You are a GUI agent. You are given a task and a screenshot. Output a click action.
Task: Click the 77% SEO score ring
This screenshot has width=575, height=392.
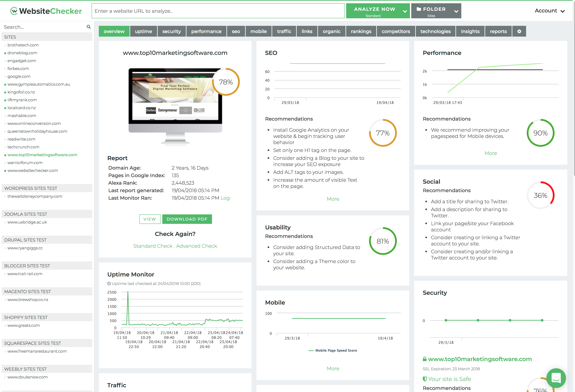(x=383, y=133)
